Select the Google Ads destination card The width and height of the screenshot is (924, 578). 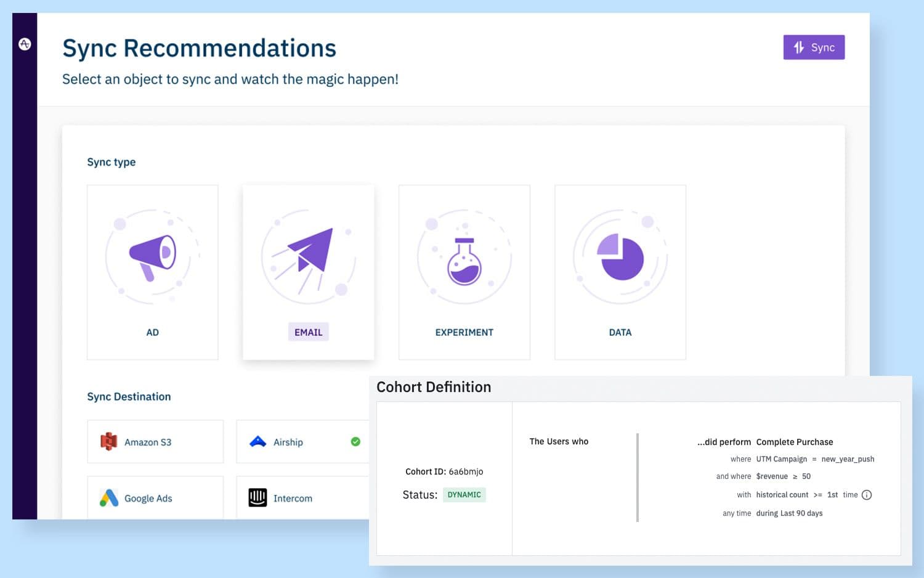tap(155, 497)
